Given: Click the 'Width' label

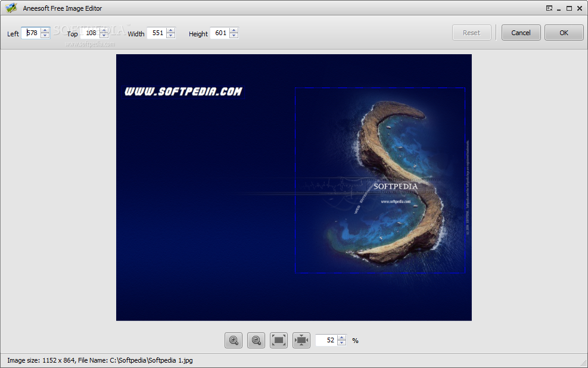Looking at the screenshot, I should (136, 34).
